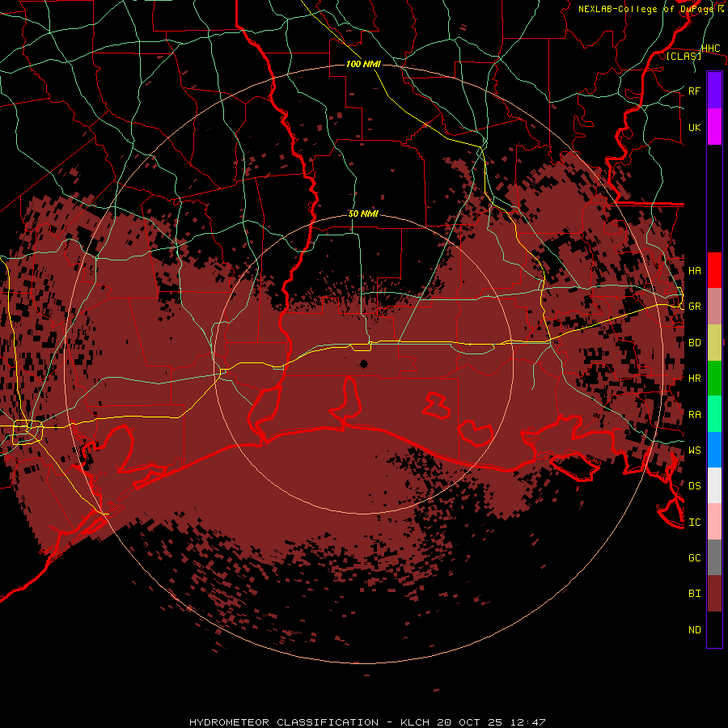This screenshot has width=728, height=728.
Task: Click the 100 NMI range ring label
Action: pos(363,64)
